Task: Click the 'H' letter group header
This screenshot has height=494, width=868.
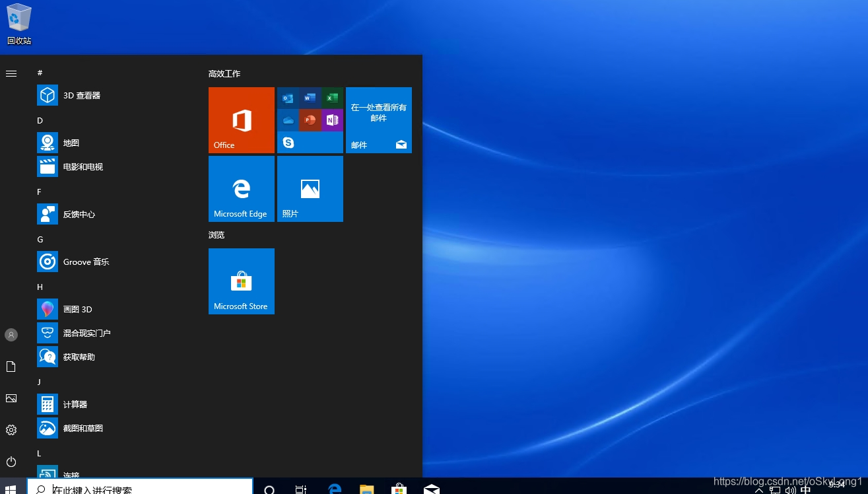Action: click(40, 287)
